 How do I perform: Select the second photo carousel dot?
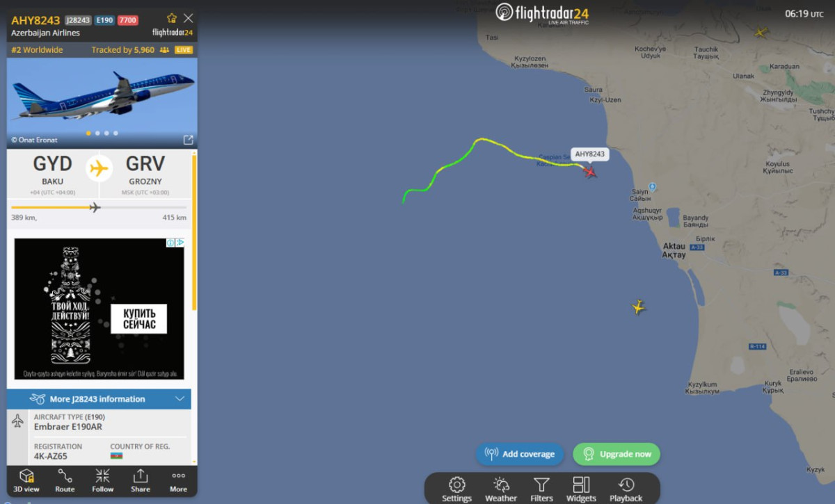click(97, 133)
